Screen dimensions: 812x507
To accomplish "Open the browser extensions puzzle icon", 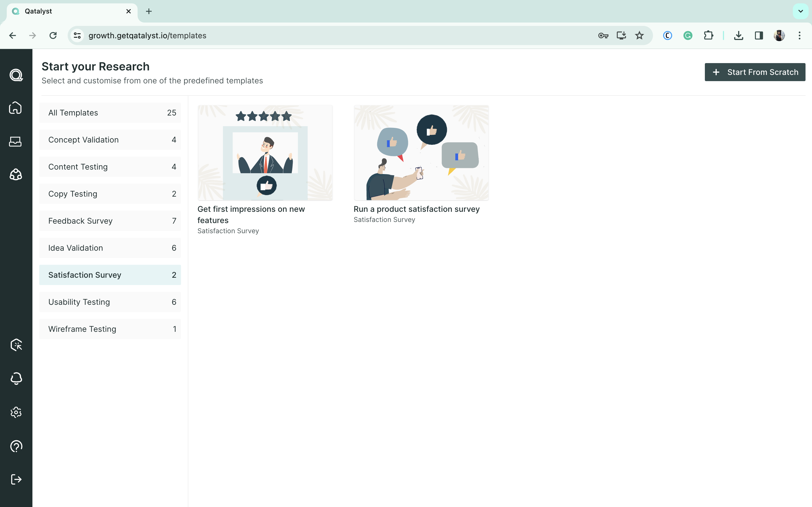I will click(708, 35).
